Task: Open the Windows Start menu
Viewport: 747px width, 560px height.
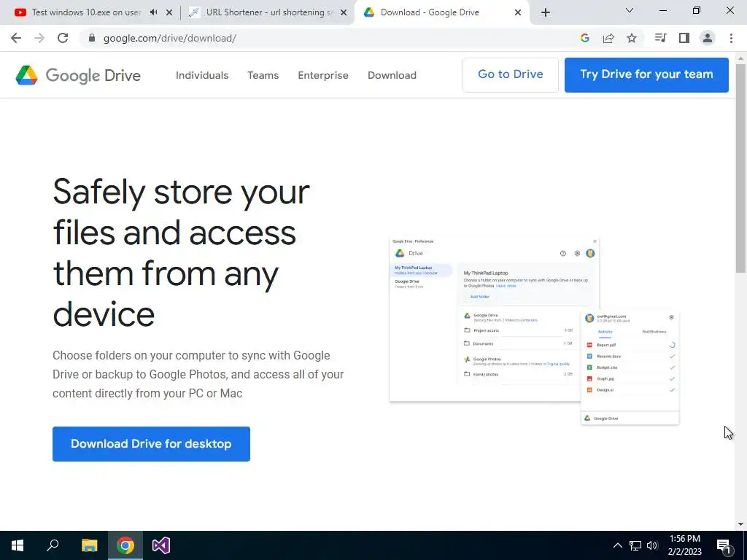Action: (x=18, y=545)
